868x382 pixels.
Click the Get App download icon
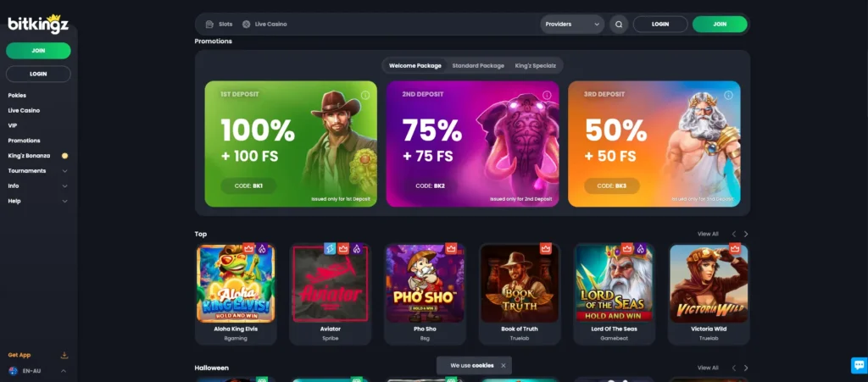tap(64, 355)
